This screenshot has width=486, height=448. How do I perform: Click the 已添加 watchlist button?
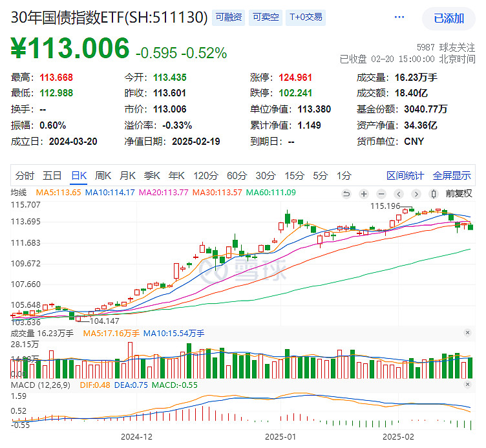coord(449,18)
